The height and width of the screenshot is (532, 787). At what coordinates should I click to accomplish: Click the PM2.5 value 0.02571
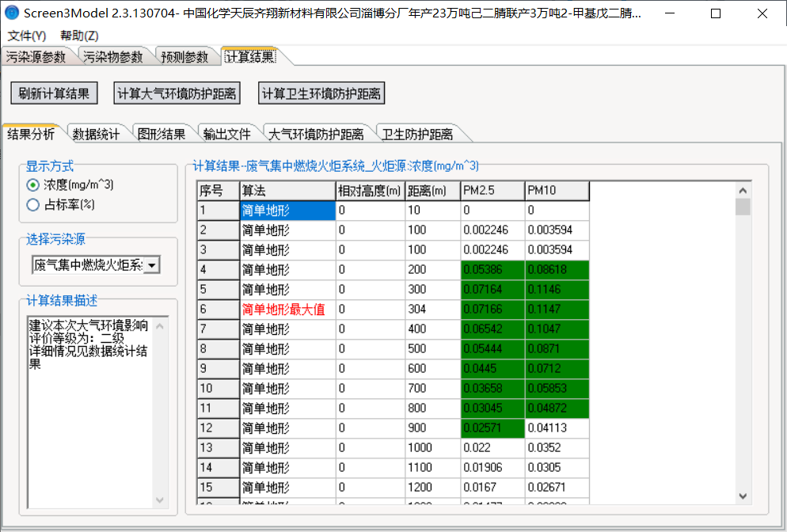[493, 428]
